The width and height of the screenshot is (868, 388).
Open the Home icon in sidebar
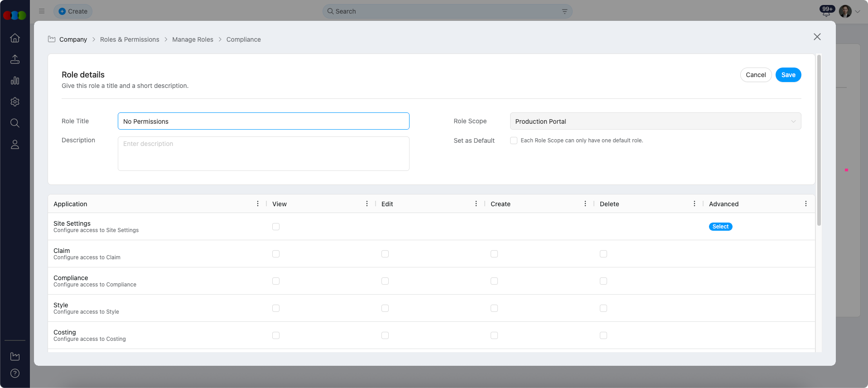(15, 38)
